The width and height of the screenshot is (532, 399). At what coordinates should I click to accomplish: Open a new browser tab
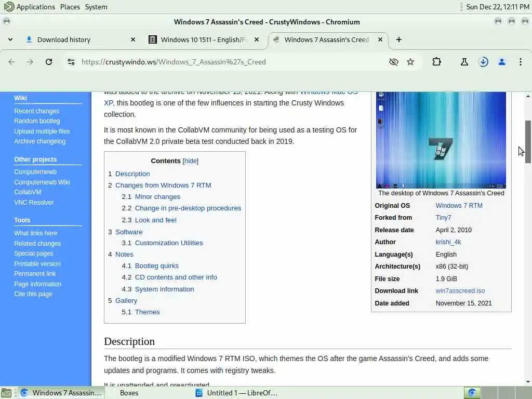pyautogui.click(x=399, y=39)
